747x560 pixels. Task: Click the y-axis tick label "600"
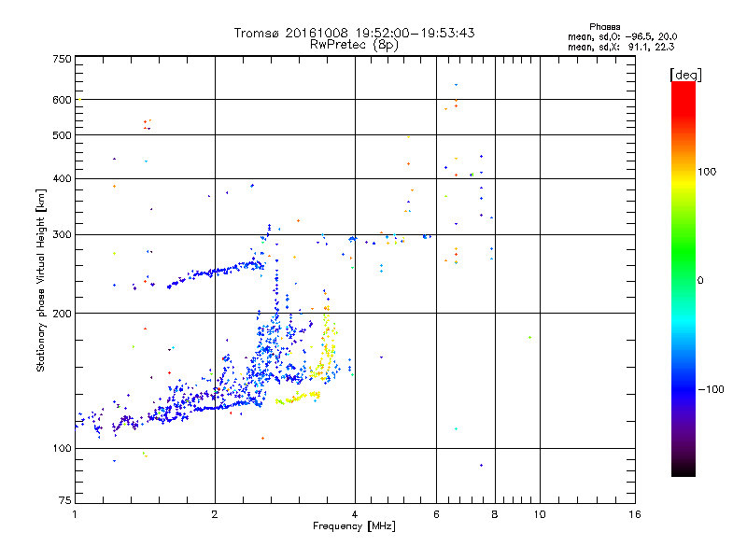point(62,100)
